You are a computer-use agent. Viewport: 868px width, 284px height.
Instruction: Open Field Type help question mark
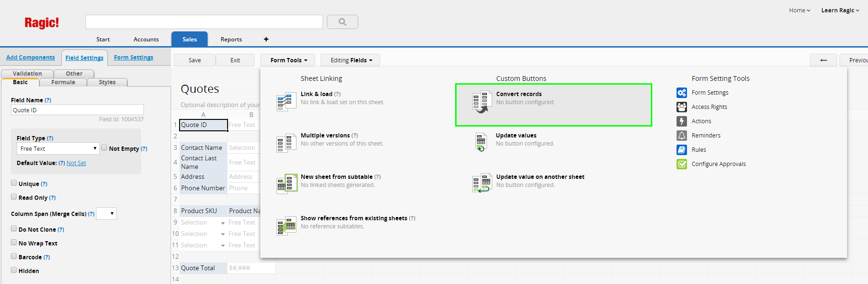(x=50, y=138)
